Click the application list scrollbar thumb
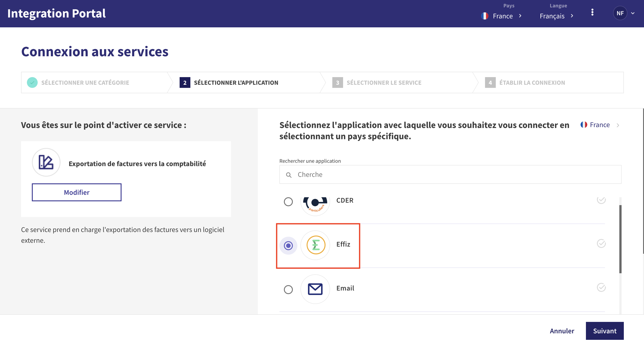Screen dimensions: 644x347 [620, 239]
